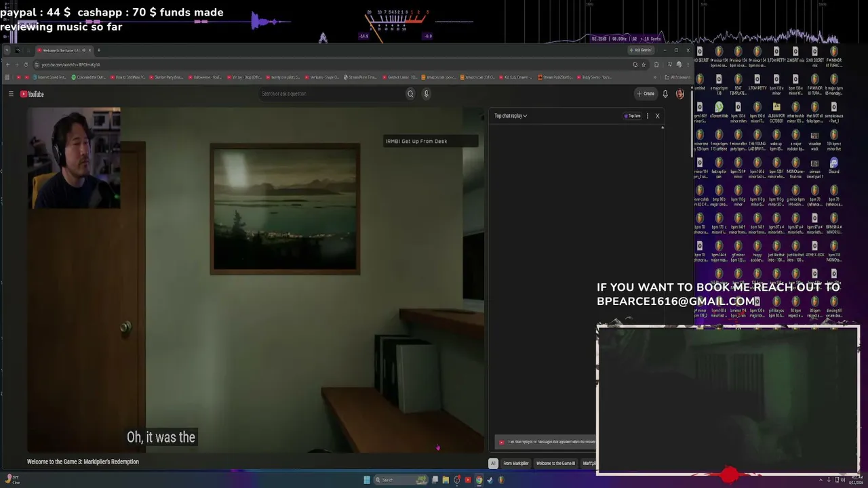Open the Chrome tab search dropdown
This screenshot has width=868, height=488.
pos(7,50)
